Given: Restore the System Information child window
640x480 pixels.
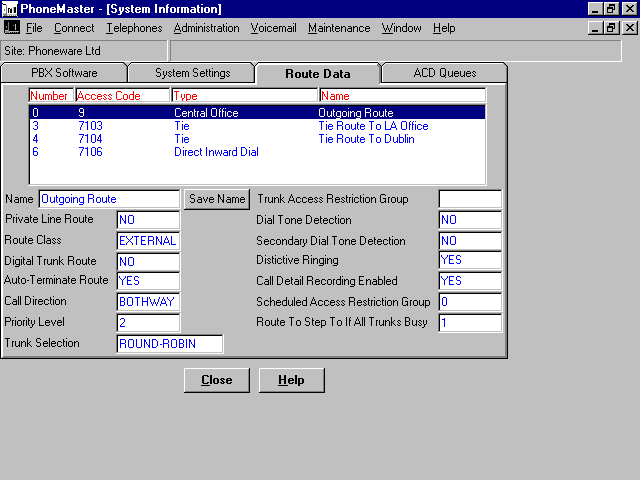Looking at the screenshot, I should coord(611,28).
